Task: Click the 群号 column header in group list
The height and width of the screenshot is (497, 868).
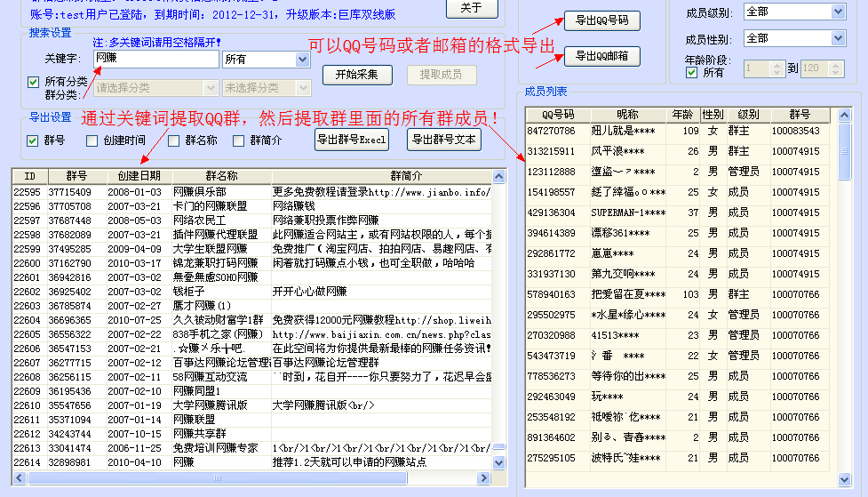Action: 77,176
